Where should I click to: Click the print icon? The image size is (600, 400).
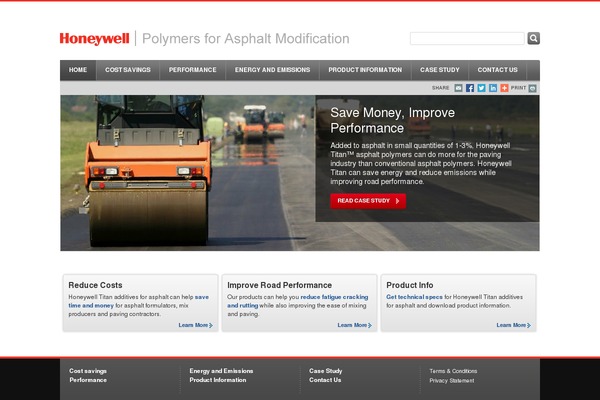pos(532,88)
